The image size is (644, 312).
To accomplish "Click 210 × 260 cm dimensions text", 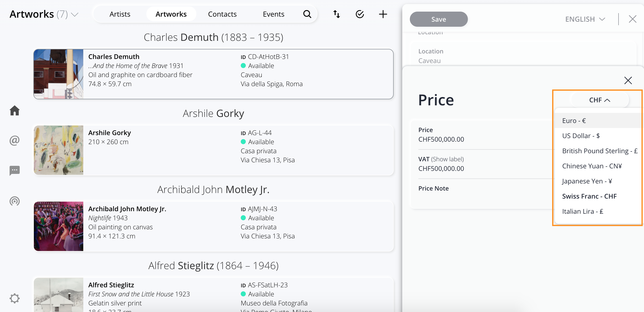I will pos(108,142).
